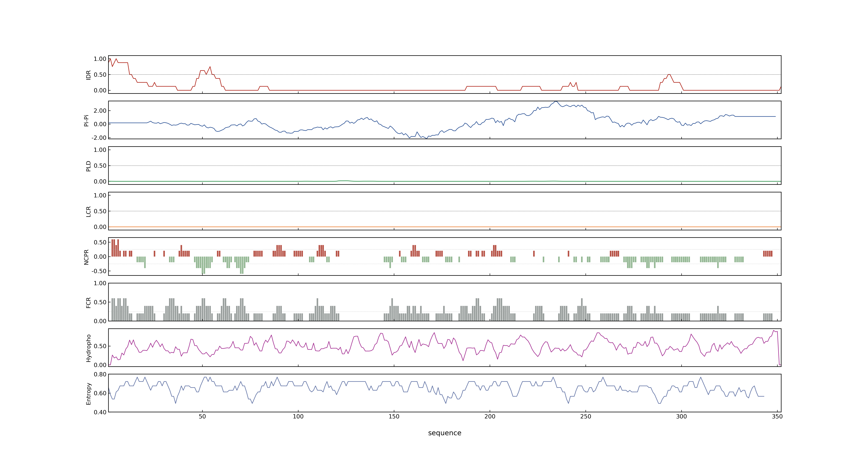Image resolution: width=868 pixels, height=463 pixels.
Task: Click the x-axis tick label 200
Action: click(x=490, y=416)
